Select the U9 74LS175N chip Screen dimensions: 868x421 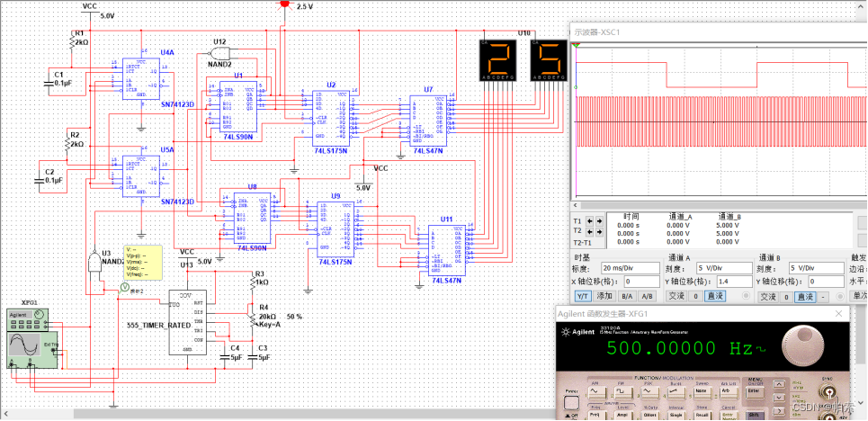point(336,230)
